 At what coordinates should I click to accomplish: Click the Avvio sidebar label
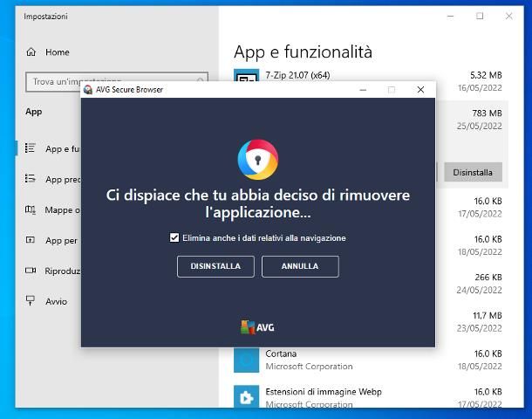(x=57, y=301)
